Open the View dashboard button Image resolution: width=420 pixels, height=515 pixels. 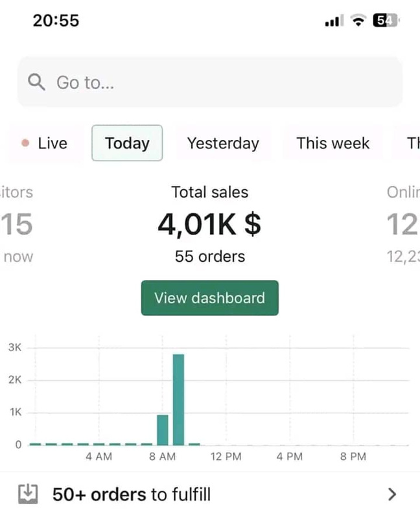pyautogui.click(x=209, y=298)
